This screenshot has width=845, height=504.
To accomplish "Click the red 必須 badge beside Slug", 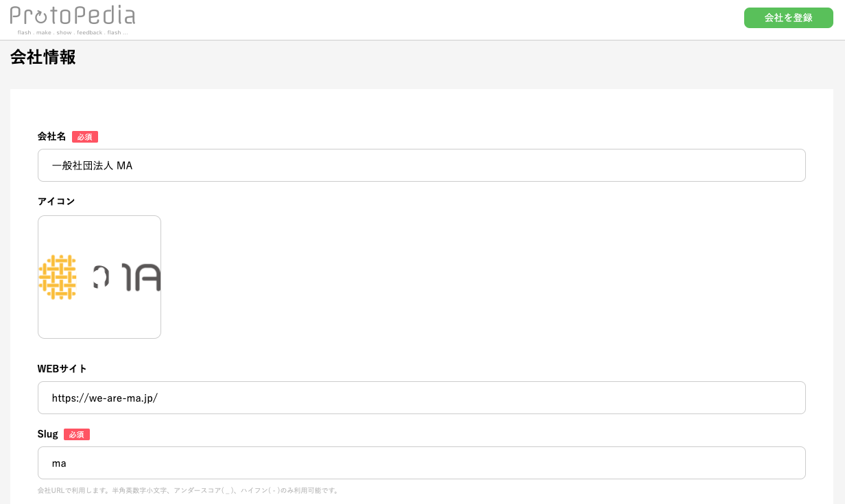I will click(77, 435).
